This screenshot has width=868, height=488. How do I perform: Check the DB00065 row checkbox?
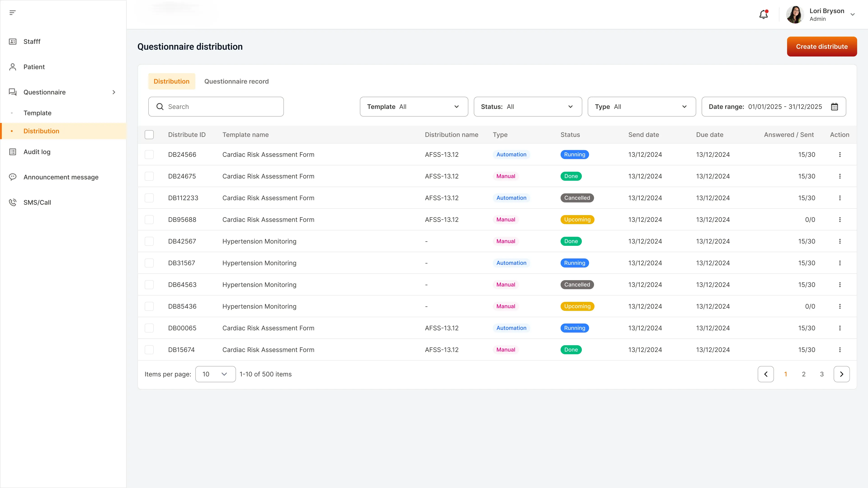pyautogui.click(x=149, y=328)
